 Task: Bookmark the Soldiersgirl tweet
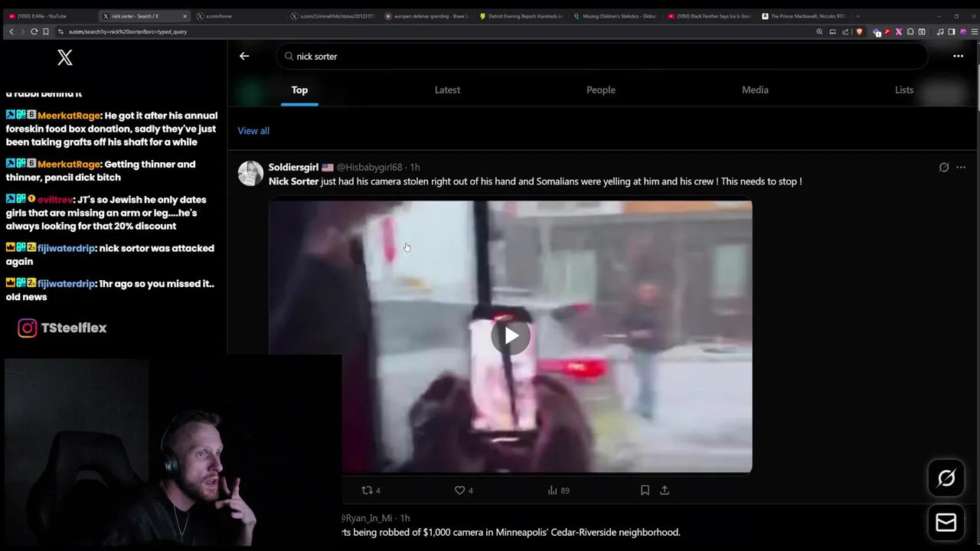pyautogui.click(x=645, y=491)
